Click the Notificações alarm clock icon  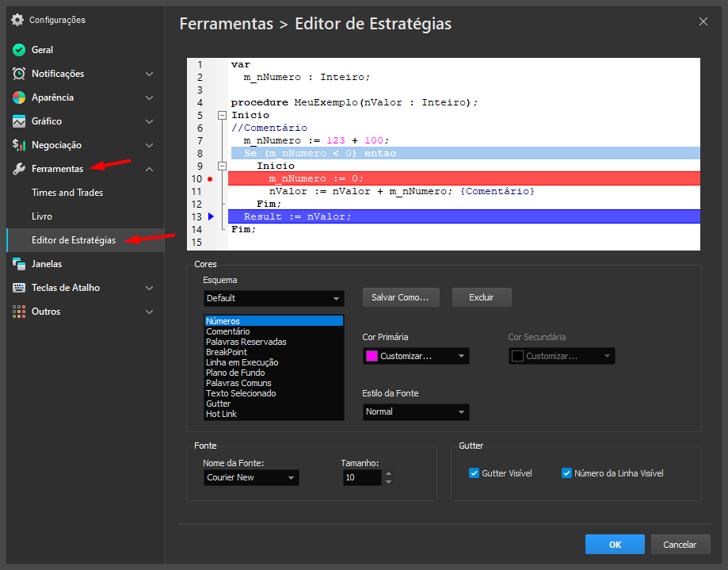tap(19, 74)
